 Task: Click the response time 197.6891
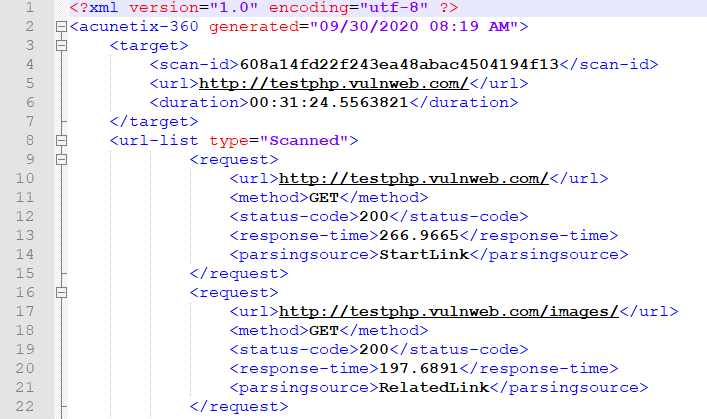click(x=419, y=369)
